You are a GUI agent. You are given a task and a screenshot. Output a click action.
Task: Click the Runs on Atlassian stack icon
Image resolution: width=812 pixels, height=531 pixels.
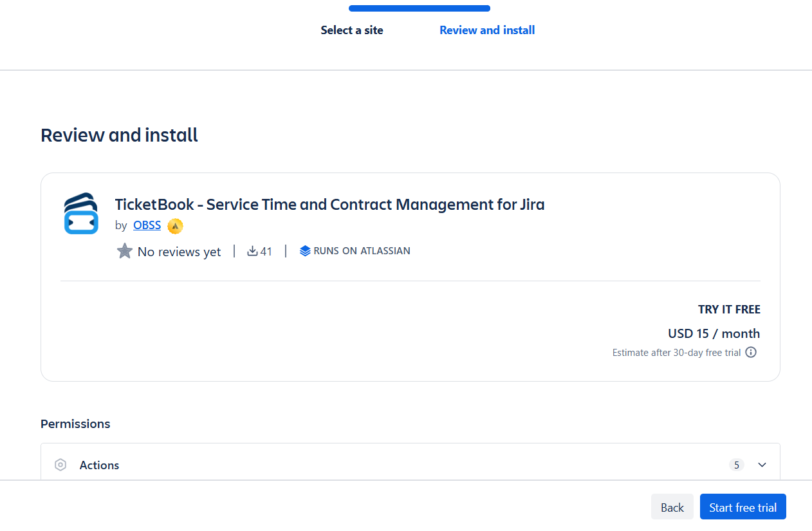click(305, 251)
